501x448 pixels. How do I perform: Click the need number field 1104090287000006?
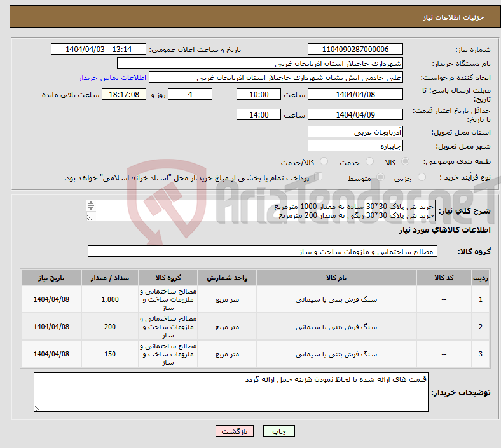[355, 50]
